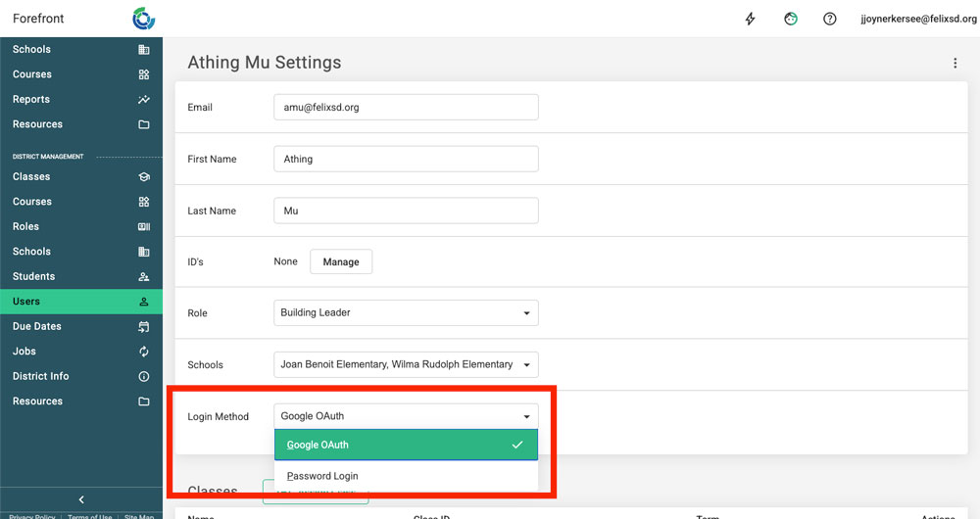Open the help question mark icon
Viewport: 980px width, 519px height.
[830, 19]
